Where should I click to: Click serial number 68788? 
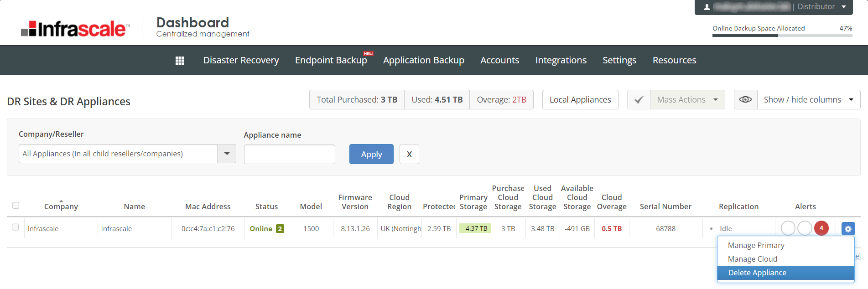(666, 229)
